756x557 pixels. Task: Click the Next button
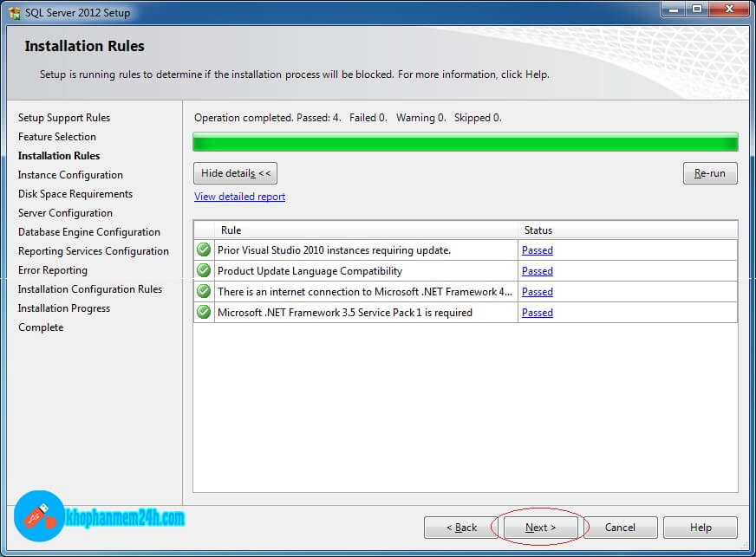tap(540, 527)
